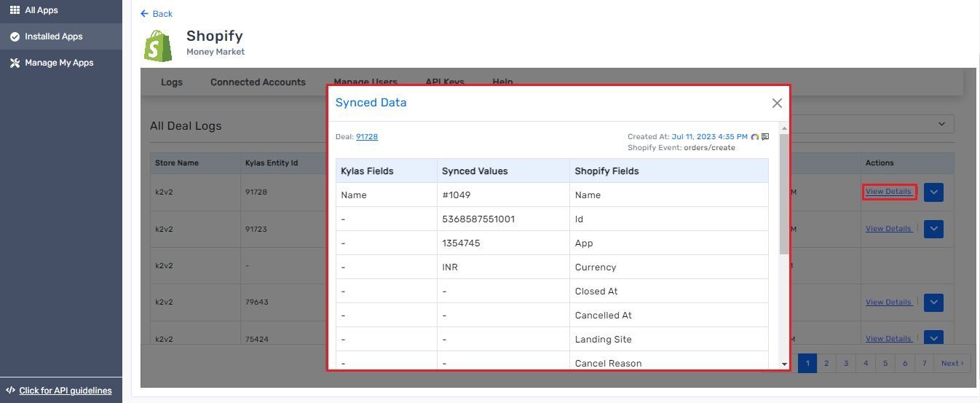
Task: Click the colorful sync icon beside Created At
Action: pos(755,137)
